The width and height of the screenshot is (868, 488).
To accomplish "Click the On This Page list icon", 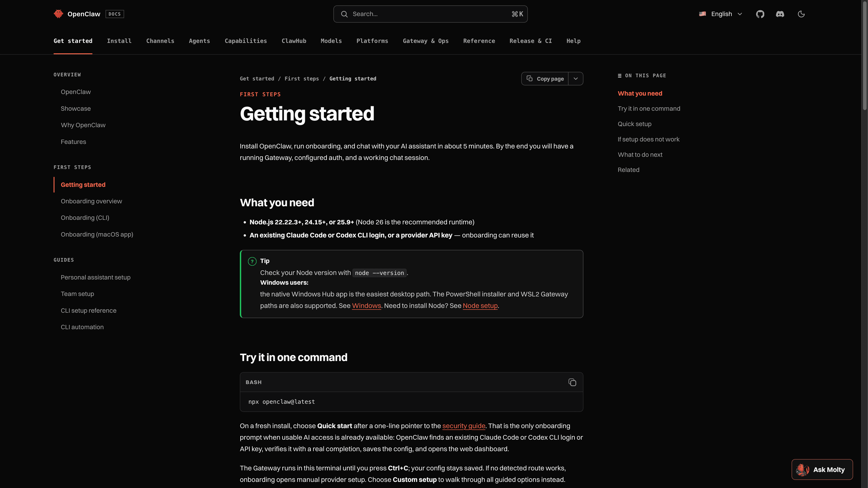I will pos(619,76).
